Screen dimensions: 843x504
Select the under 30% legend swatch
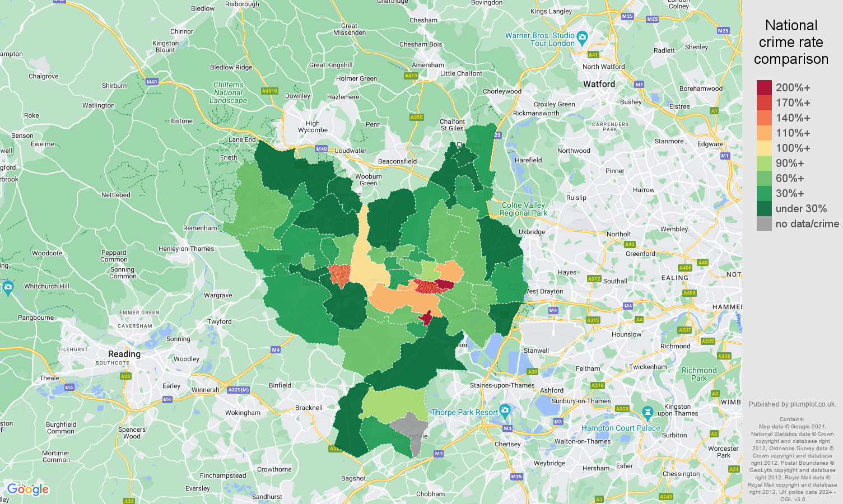pos(764,208)
